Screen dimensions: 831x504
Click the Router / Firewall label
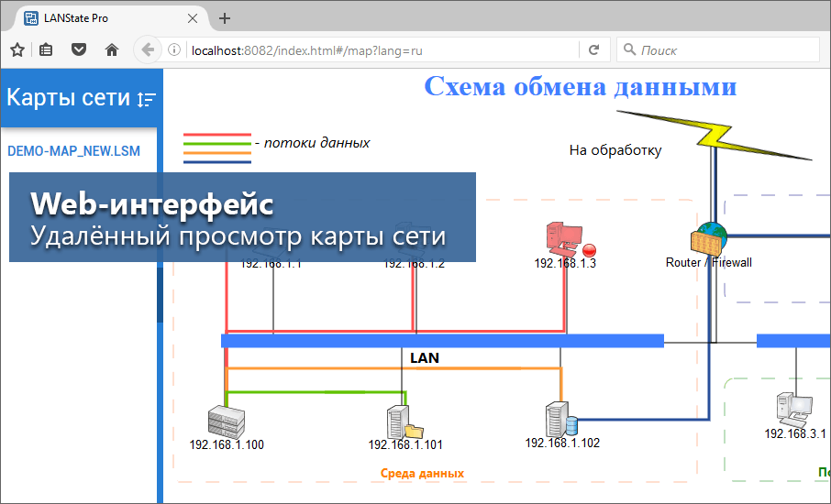pyautogui.click(x=709, y=263)
